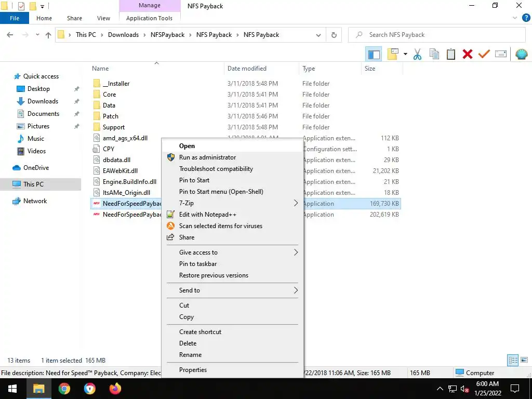
Task: Open the Action Center notifications icon
Action: [515, 389]
